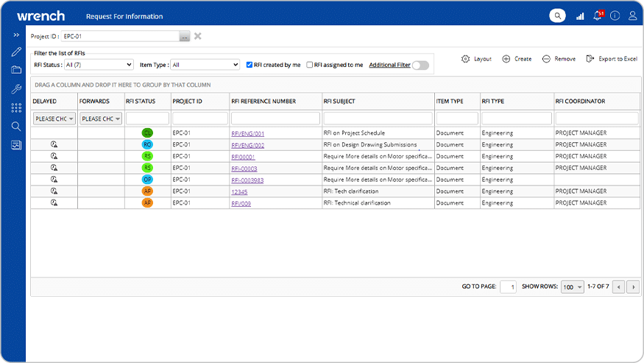Open the folder icon in sidebar
The height and width of the screenshot is (363, 644).
[x=16, y=69]
